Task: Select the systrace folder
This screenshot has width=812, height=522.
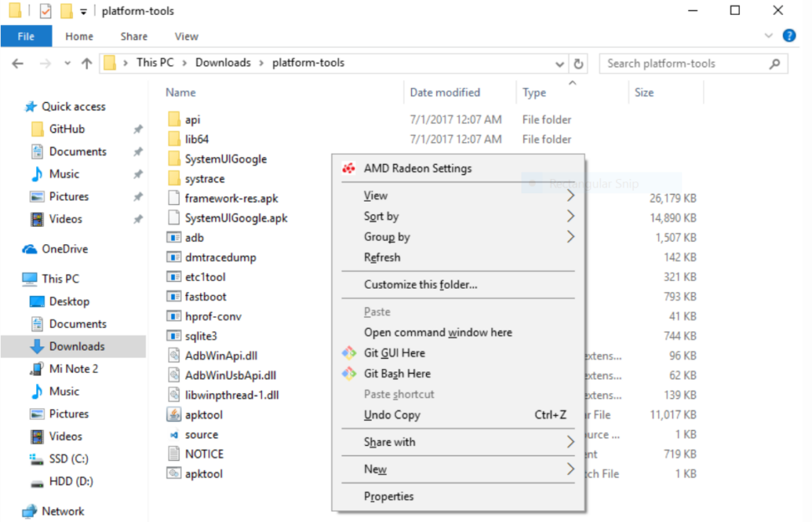Action: click(x=204, y=178)
